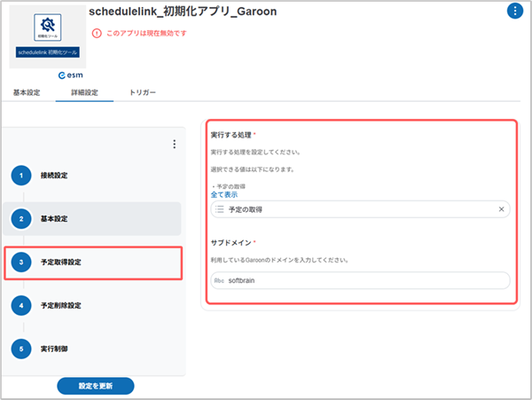Click the schedulelink app thumbnail image
Image resolution: width=532 pixels, height=400 pixels.
click(47, 34)
